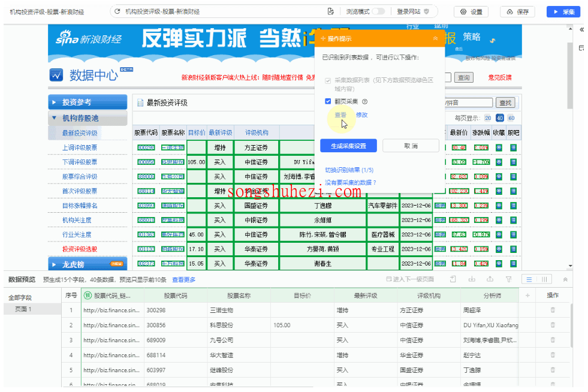Click the 数据中心 logo icon
588x392 pixels.
pos(56,75)
